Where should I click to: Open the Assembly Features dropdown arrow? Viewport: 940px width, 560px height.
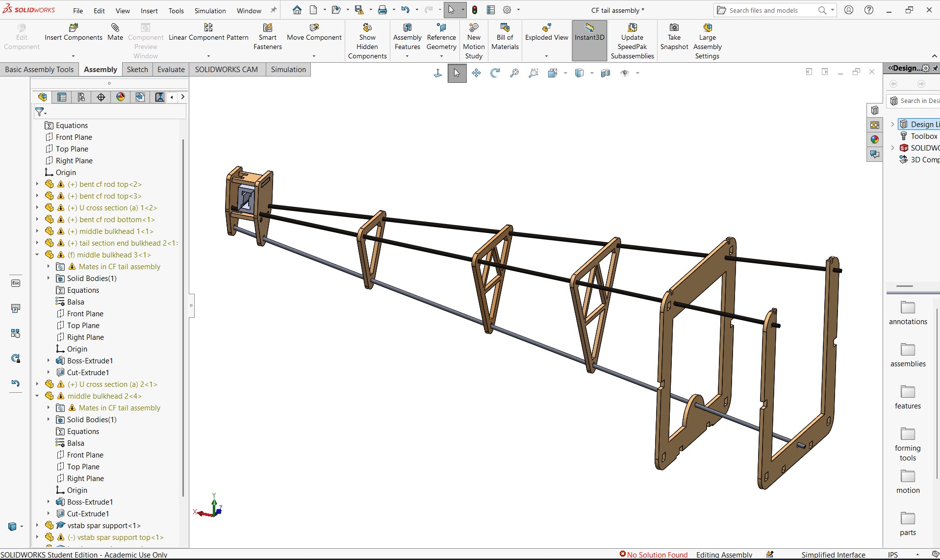[x=407, y=56]
